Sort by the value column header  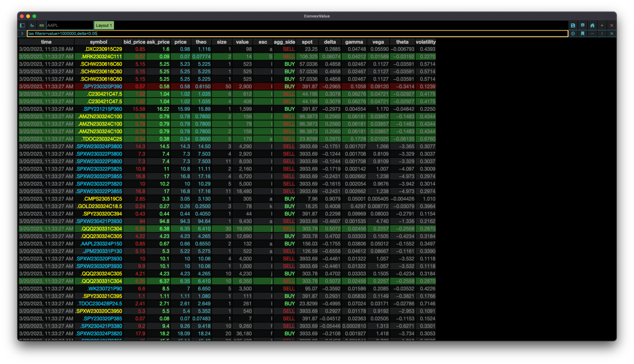pyautogui.click(x=242, y=42)
